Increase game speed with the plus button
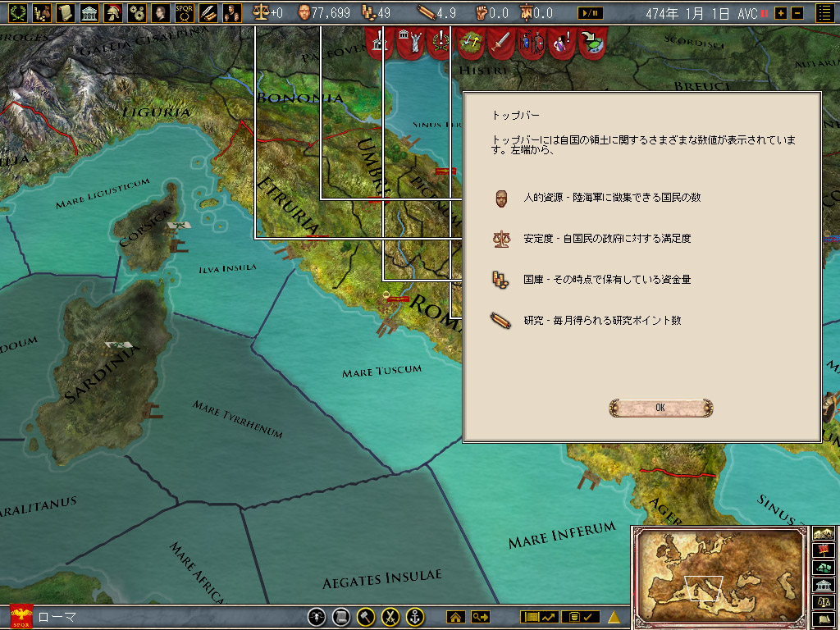This screenshot has width=840, height=630. pyautogui.click(x=781, y=13)
